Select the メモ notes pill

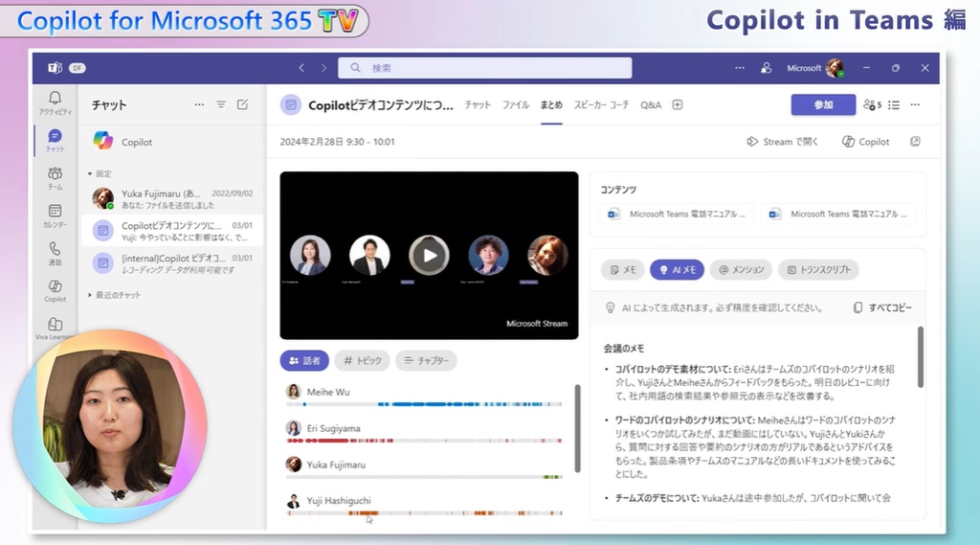tap(622, 270)
